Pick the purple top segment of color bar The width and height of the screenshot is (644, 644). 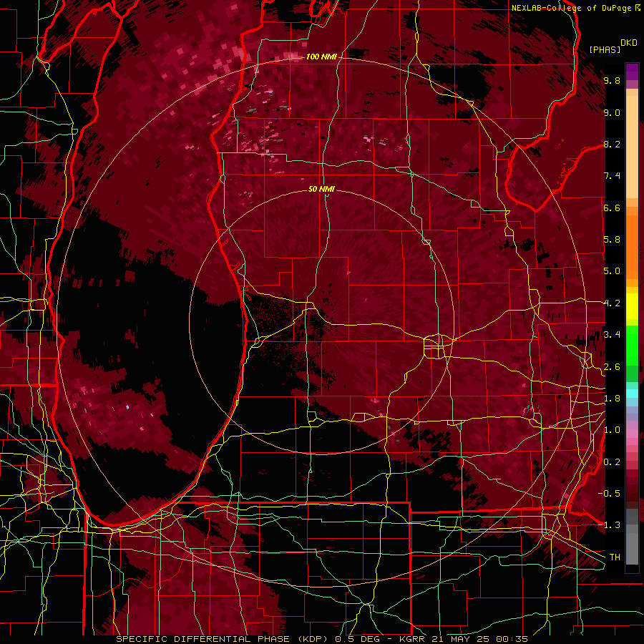pos(632,72)
